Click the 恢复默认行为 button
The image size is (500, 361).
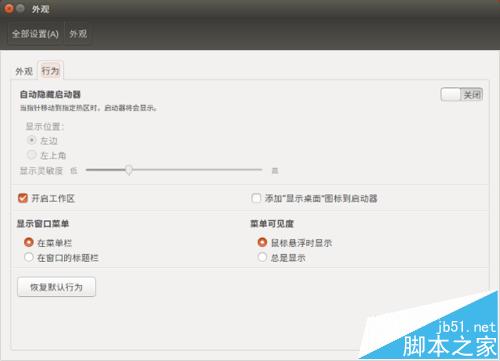(56, 287)
